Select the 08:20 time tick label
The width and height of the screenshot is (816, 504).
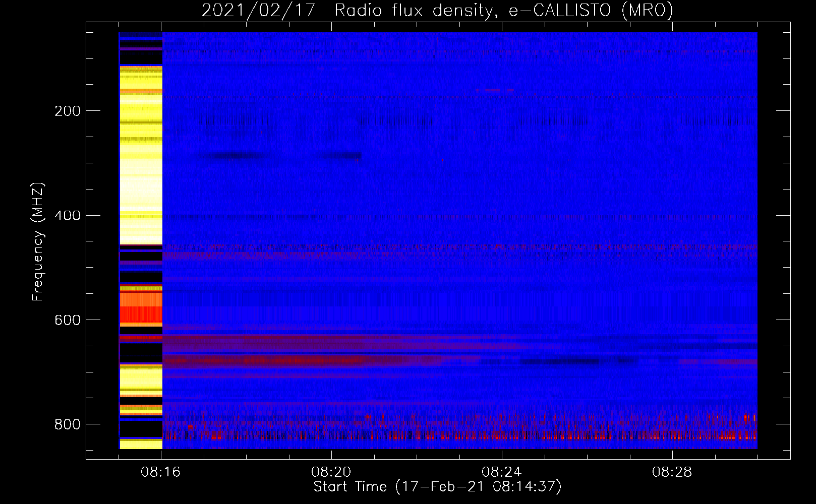(x=331, y=473)
